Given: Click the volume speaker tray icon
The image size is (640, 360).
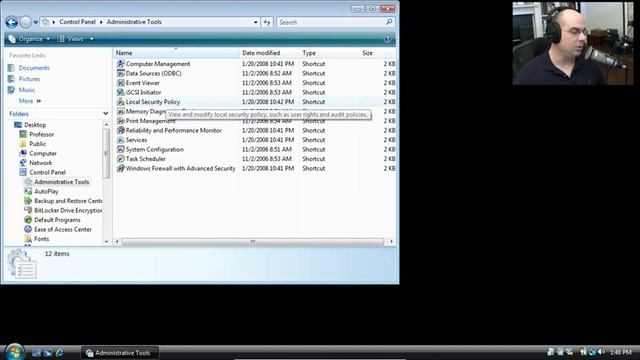Looking at the screenshot, I should click(x=601, y=352).
